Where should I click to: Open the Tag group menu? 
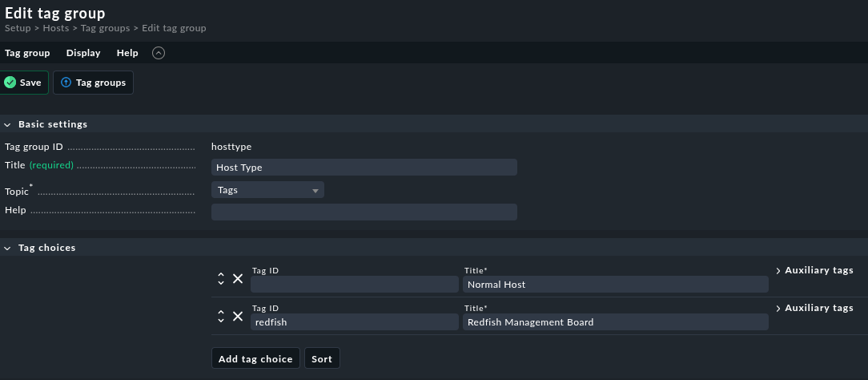[x=27, y=53]
